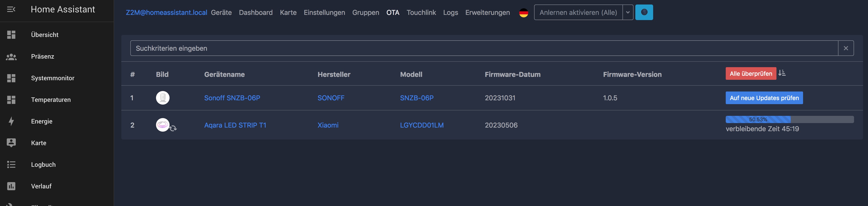
Task: Open the Erweiterungen menu item
Action: tap(487, 12)
